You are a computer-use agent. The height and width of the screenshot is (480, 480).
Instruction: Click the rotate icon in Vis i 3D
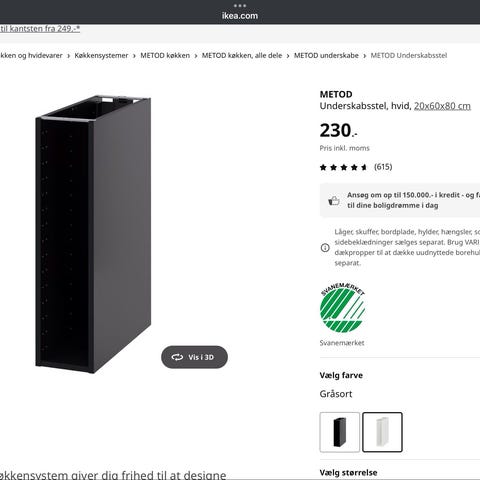pyautogui.click(x=177, y=357)
